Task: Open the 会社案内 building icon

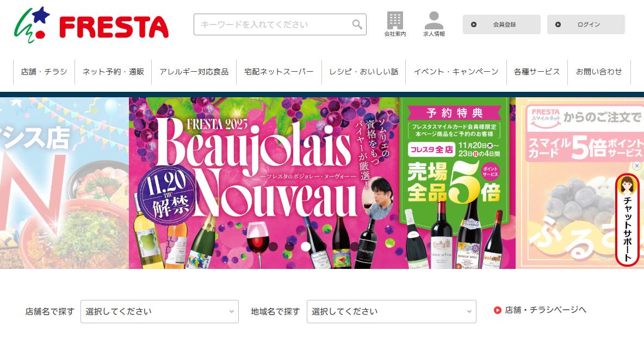Action: (395, 24)
